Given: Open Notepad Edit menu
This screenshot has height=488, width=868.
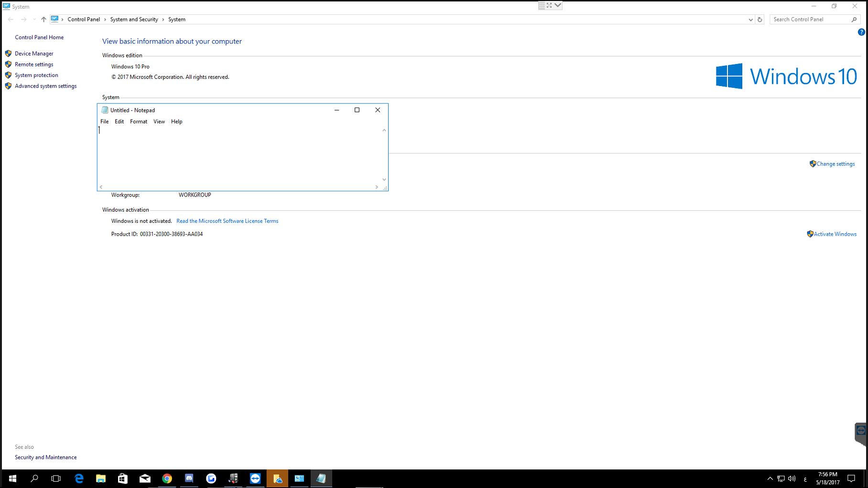Looking at the screenshot, I should (119, 121).
